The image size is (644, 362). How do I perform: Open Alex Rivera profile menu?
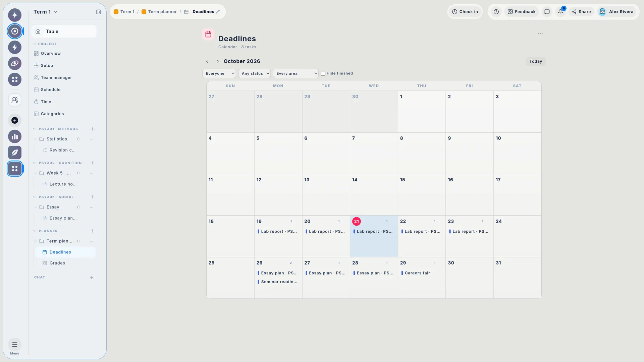tap(616, 12)
